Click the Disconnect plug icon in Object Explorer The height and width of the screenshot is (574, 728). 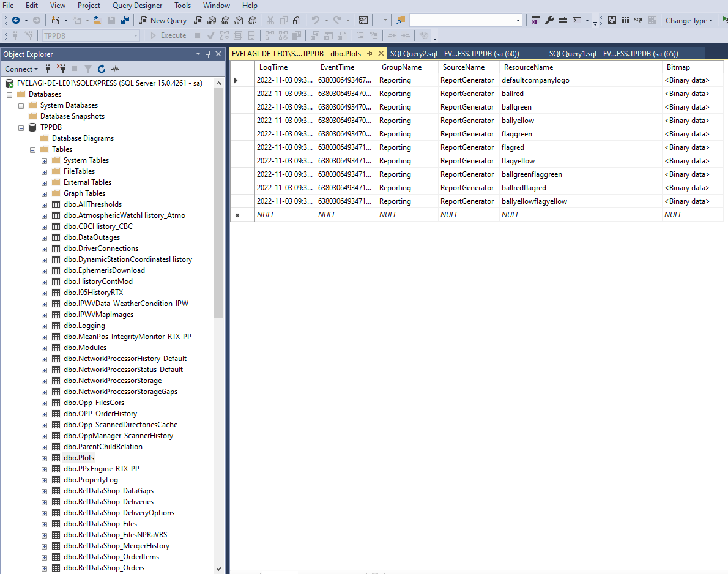click(61, 69)
